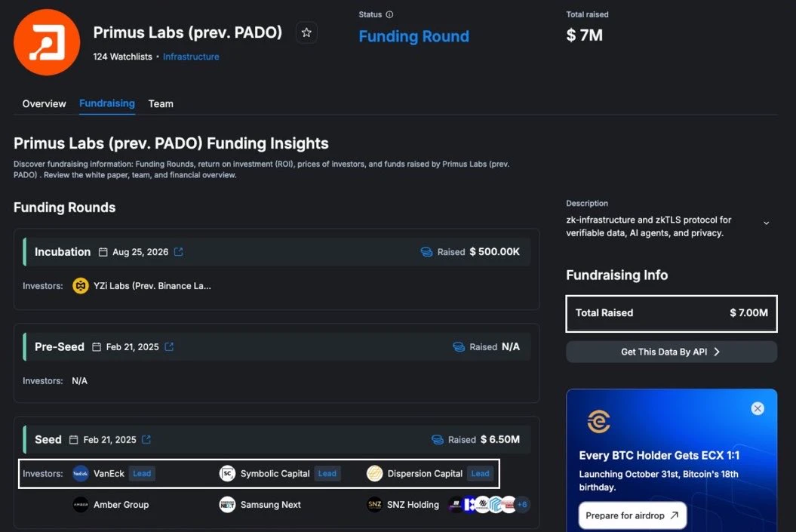Dismiss the ECX ad banner
This screenshot has height=532, width=796.
click(758, 409)
